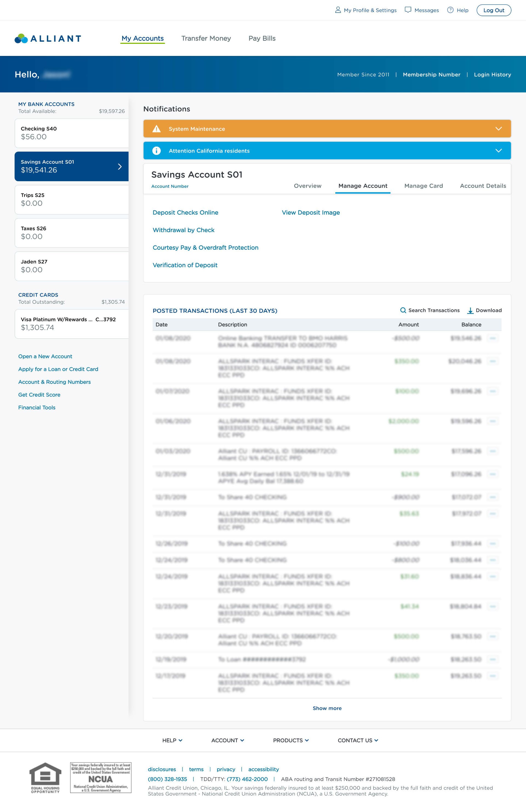Viewport: 526px width, 812px height.
Task: Click Open a New Account
Action: coord(45,356)
